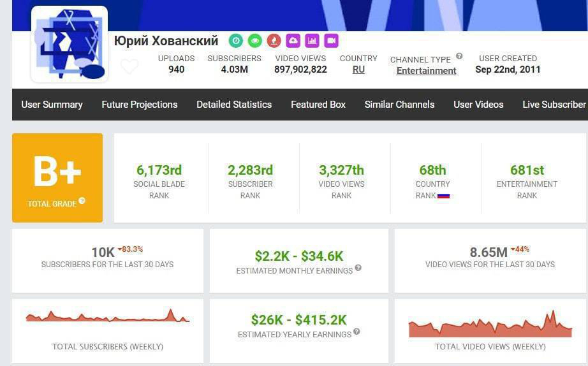Click the Entertainment channel type link
The width and height of the screenshot is (588, 366).
426,71
